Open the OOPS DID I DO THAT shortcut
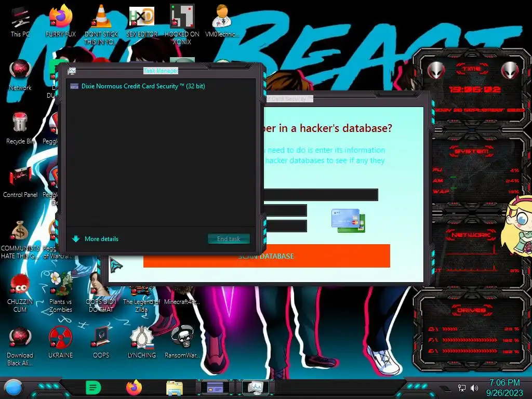 tap(101, 293)
